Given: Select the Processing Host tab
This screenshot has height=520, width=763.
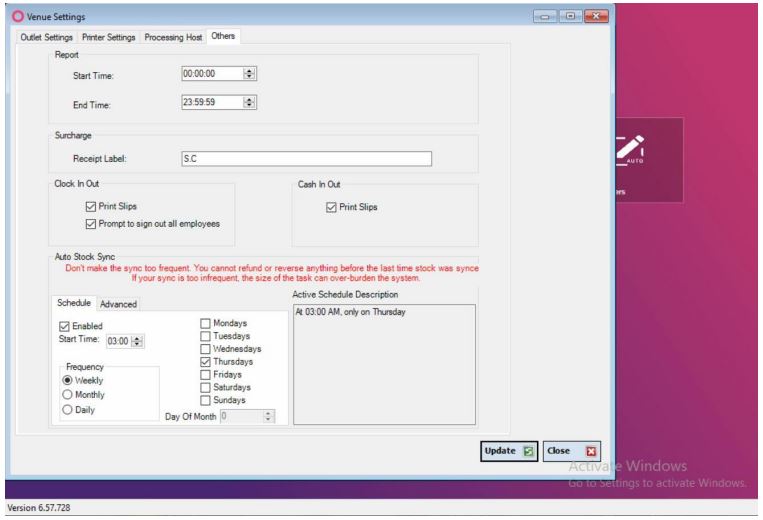Looking at the screenshot, I should pos(174,37).
